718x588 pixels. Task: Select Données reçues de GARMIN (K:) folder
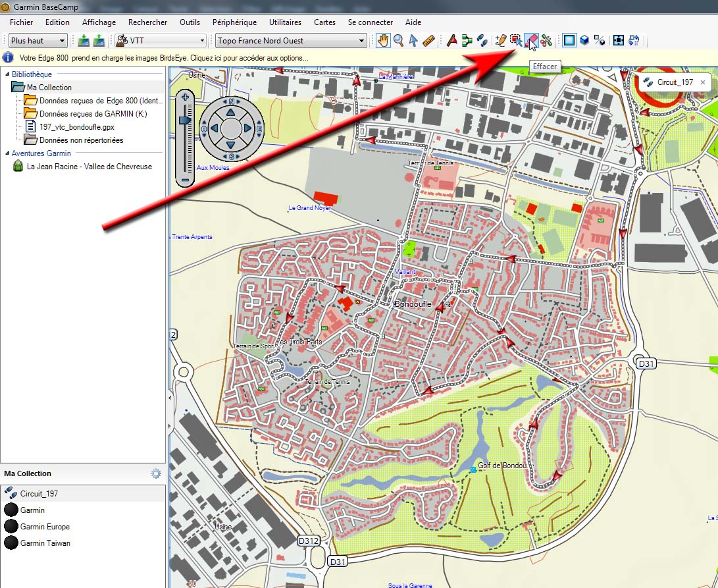pyautogui.click(x=93, y=114)
